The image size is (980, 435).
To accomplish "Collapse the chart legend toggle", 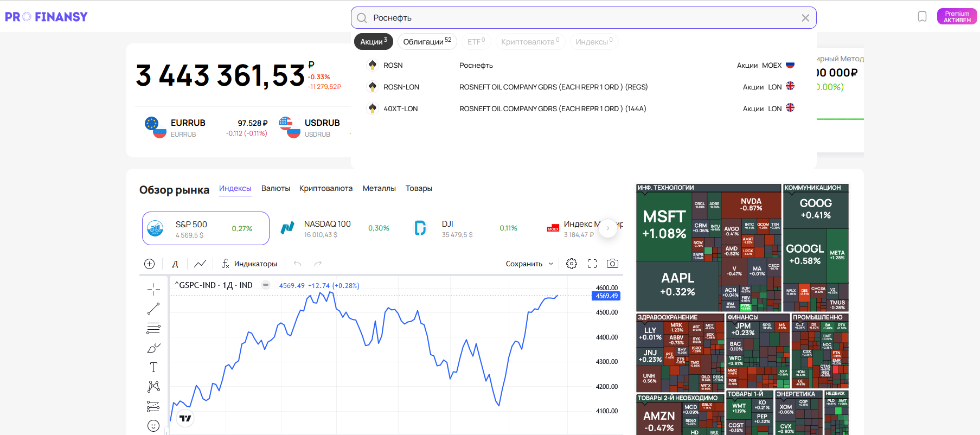I will click(266, 285).
